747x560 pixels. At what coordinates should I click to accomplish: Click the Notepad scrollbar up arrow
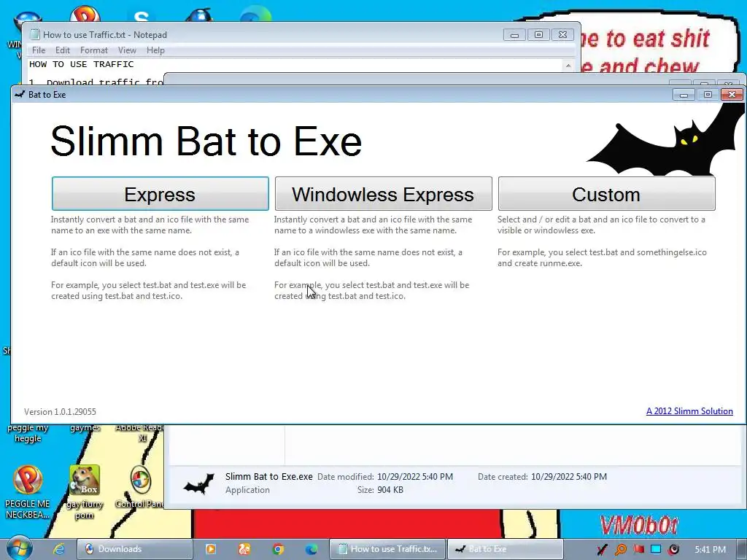tap(568, 65)
